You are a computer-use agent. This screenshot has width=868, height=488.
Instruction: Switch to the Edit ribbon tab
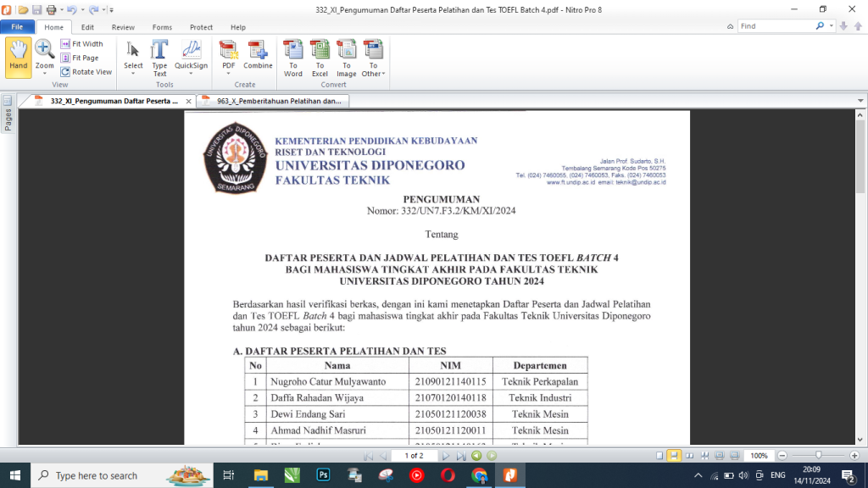pos(87,27)
